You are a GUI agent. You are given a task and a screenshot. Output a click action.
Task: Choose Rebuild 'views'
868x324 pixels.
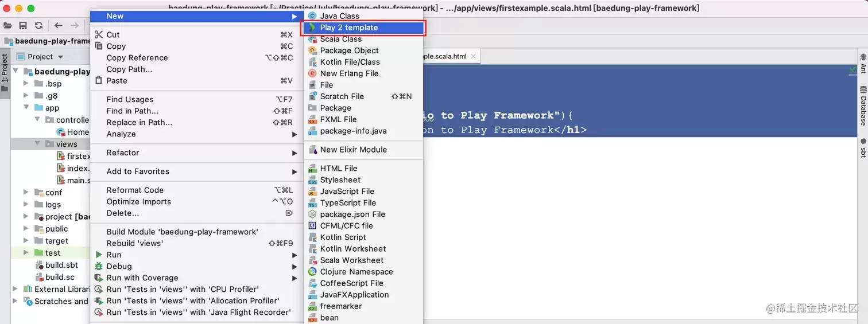point(197,244)
